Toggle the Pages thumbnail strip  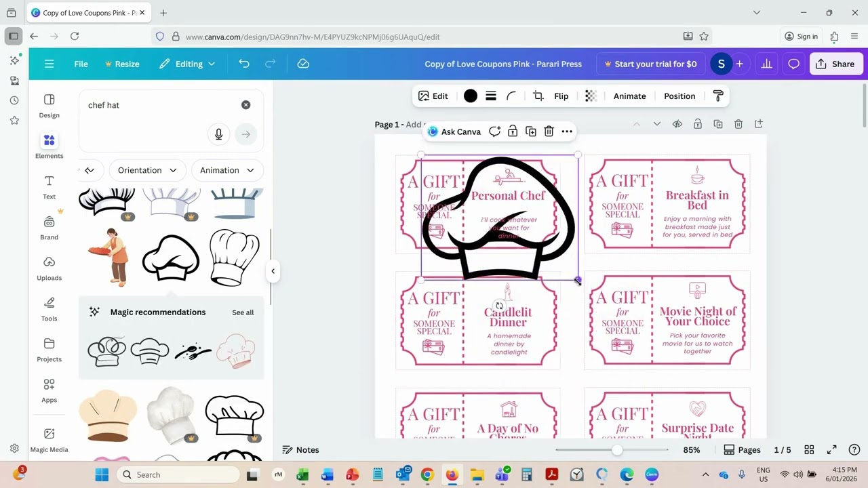pyautogui.click(x=743, y=450)
